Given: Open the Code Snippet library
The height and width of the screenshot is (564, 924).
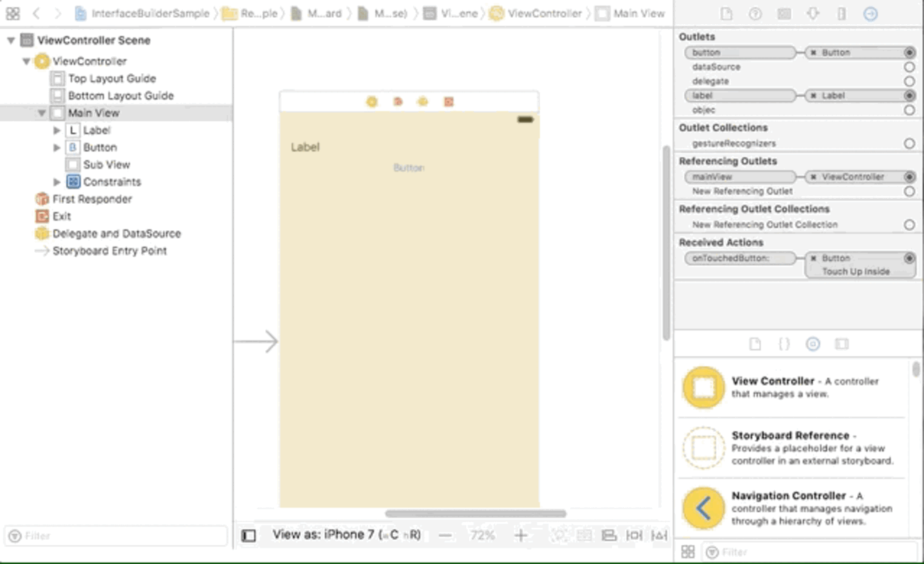Looking at the screenshot, I should pyautogui.click(x=784, y=344).
